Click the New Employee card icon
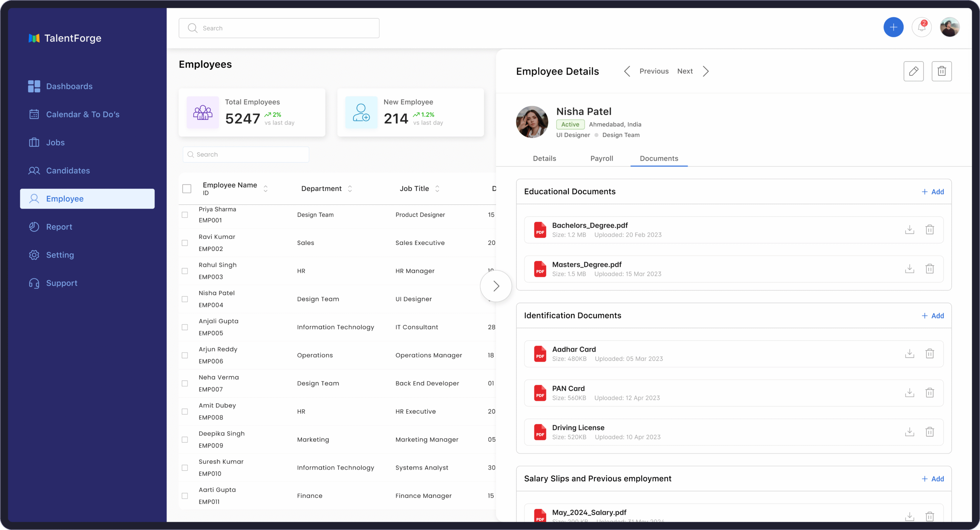The image size is (980, 530). pos(361,113)
